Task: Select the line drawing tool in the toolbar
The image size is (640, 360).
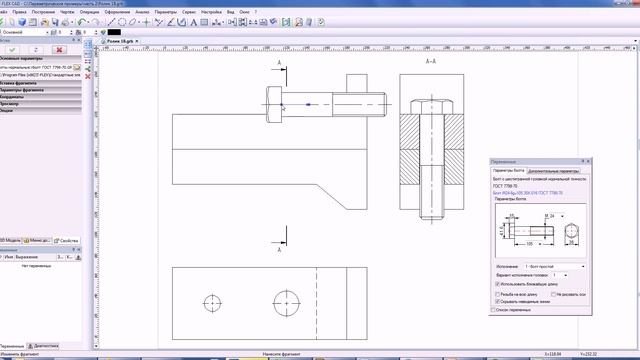Action: pyautogui.click(x=111, y=22)
